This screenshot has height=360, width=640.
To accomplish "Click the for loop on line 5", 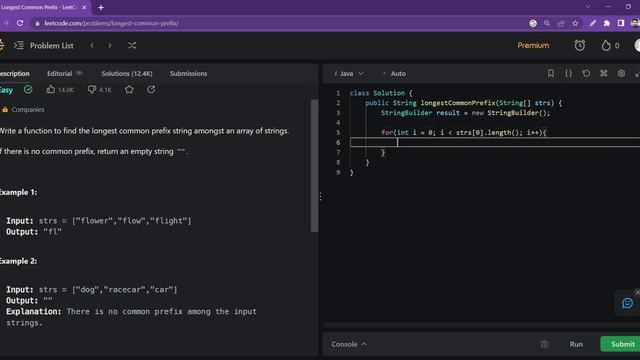I will pyautogui.click(x=463, y=132).
